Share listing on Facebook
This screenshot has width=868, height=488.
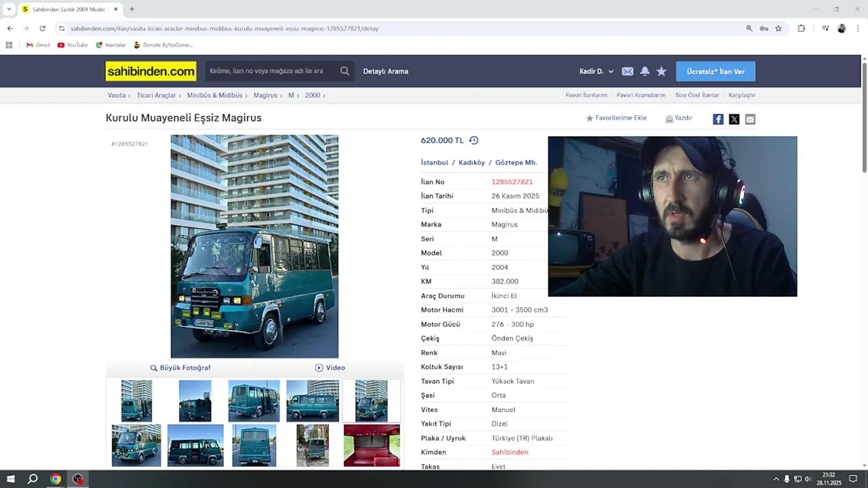pyautogui.click(x=718, y=119)
